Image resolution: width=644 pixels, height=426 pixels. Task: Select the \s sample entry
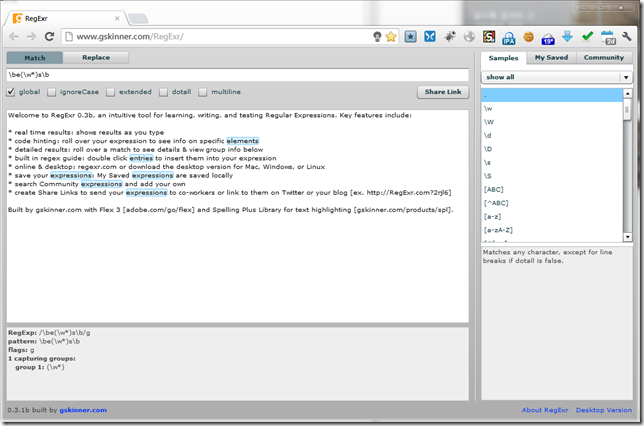pyautogui.click(x=552, y=163)
